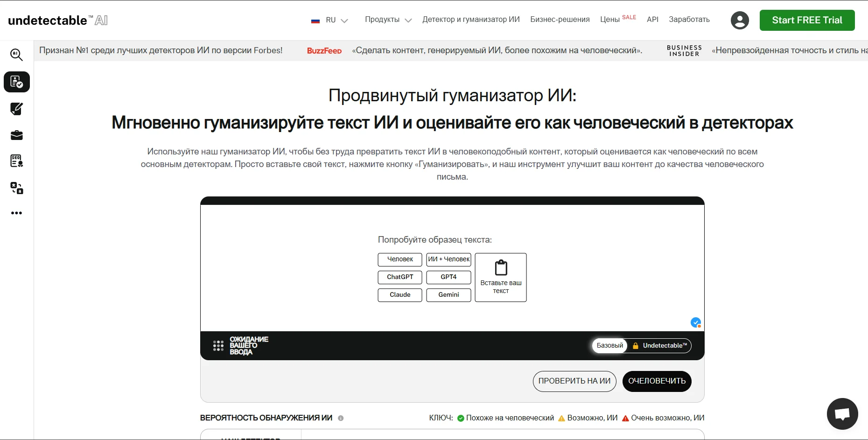Click the 'Продвинутый гуманизатор ИИ:' heading

(x=452, y=96)
